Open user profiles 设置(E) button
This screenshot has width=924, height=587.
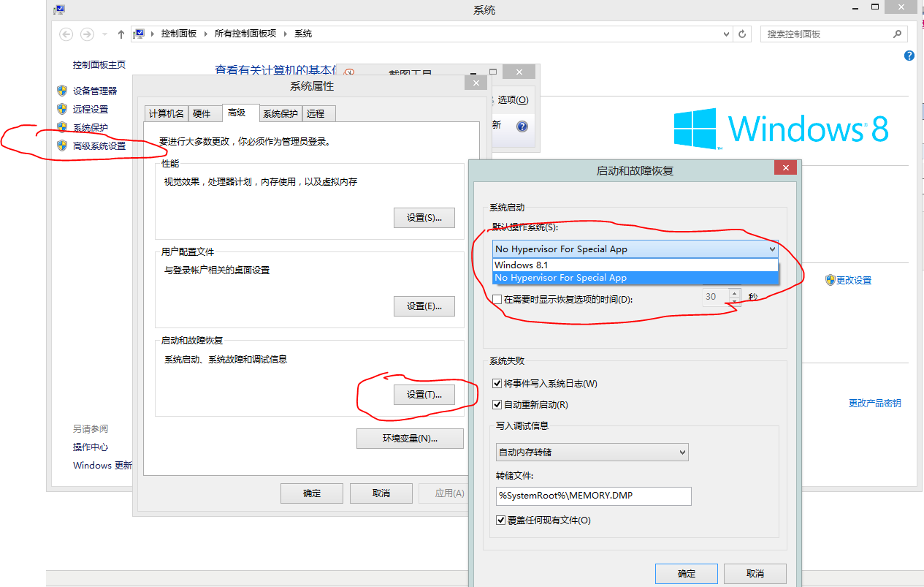pos(424,306)
